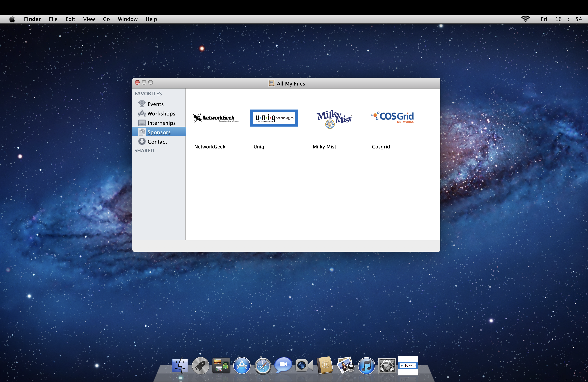The width and height of the screenshot is (588, 382).
Task: Open the Uniq technologies logo thumbnail
Action: click(274, 118)
